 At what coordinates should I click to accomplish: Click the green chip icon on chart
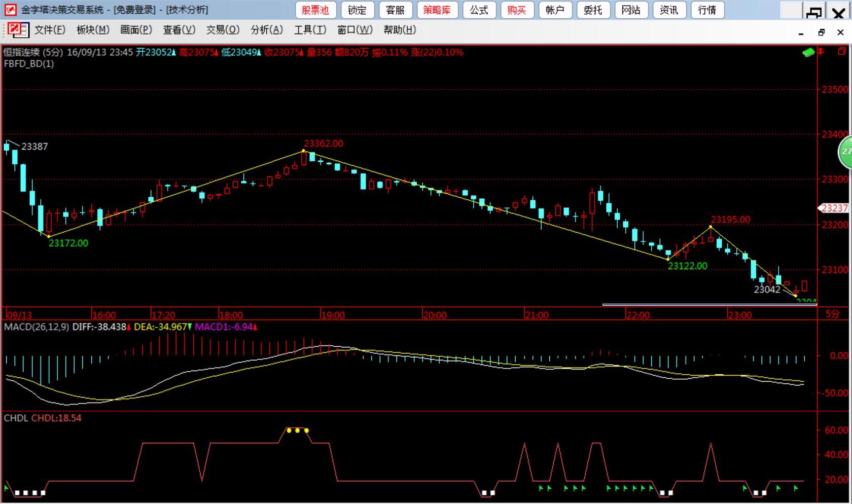[x=808, y=52]
